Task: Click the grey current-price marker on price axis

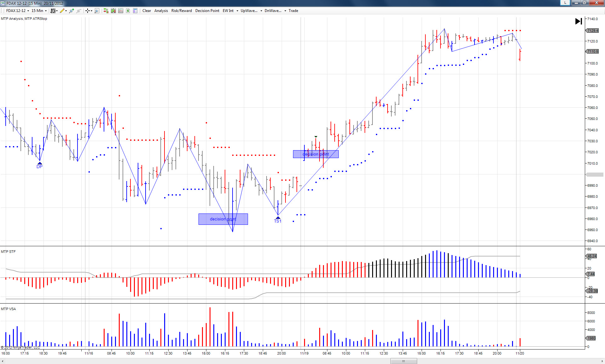Action: click(595, 174)
